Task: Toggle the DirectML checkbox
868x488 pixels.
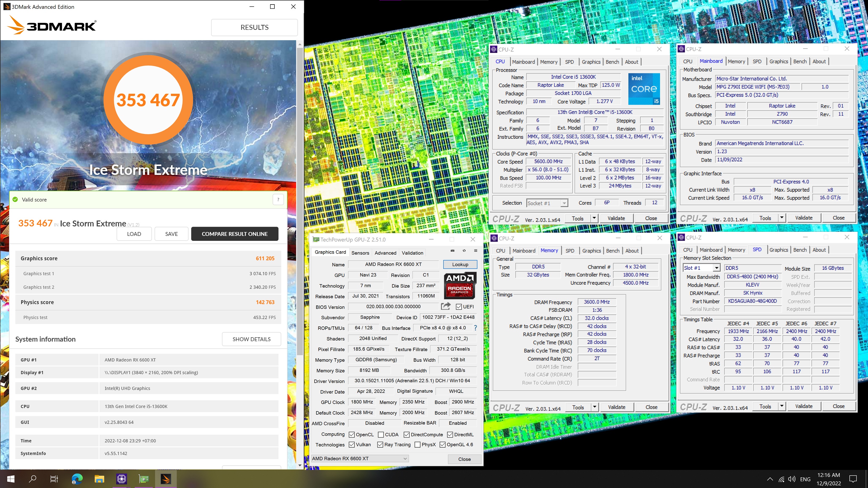Action: (x=450, y=435)
